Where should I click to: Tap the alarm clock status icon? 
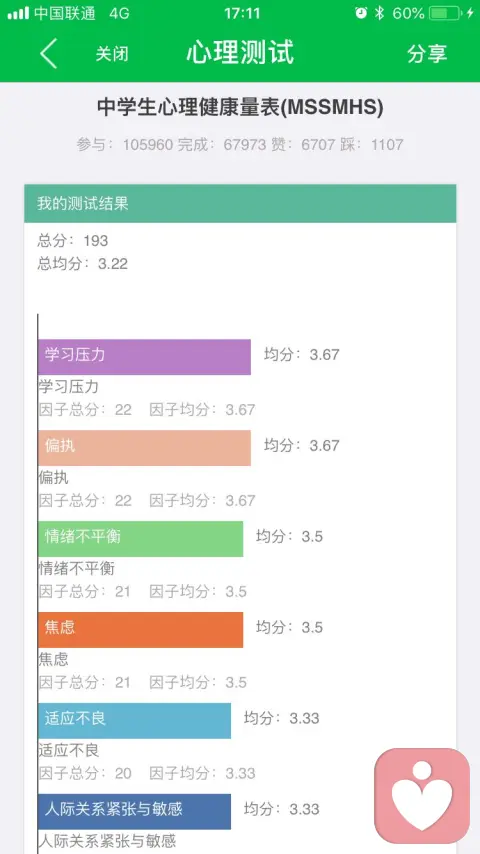click(x=361, y=13)
